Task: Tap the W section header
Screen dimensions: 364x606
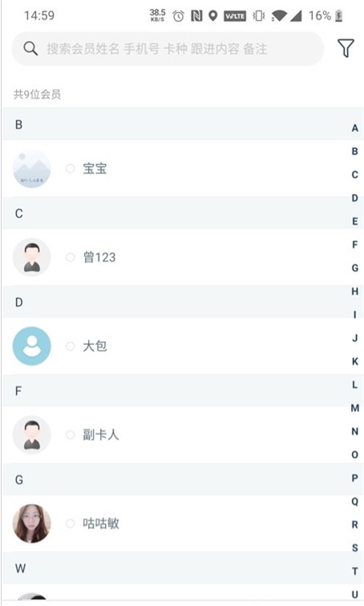Action: point(176,568)
